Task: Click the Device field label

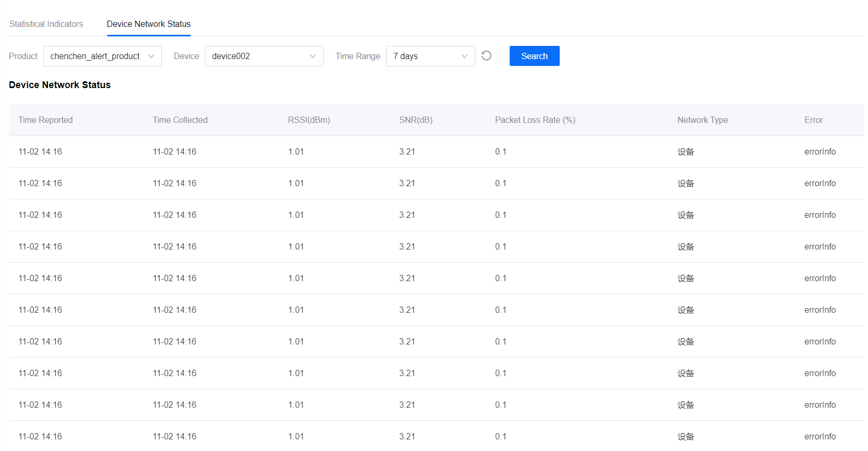Action: pos(187,56)
